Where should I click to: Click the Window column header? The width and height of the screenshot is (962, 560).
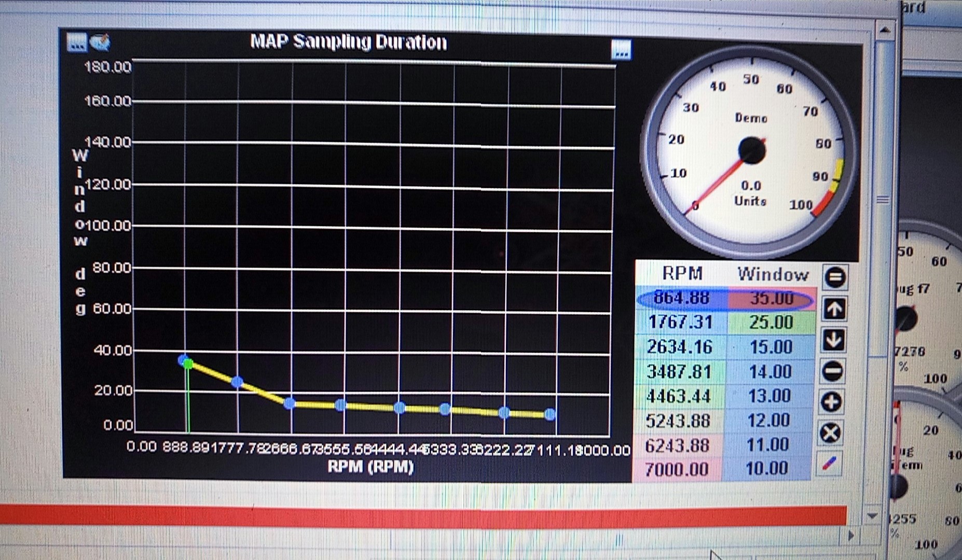coord(773,274)
